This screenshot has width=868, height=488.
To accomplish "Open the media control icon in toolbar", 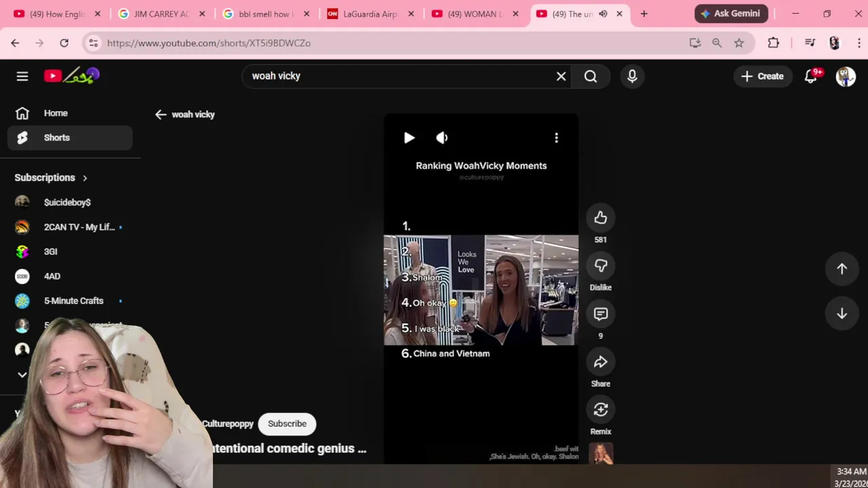I will pyautogui.click(x=810, y=43).
